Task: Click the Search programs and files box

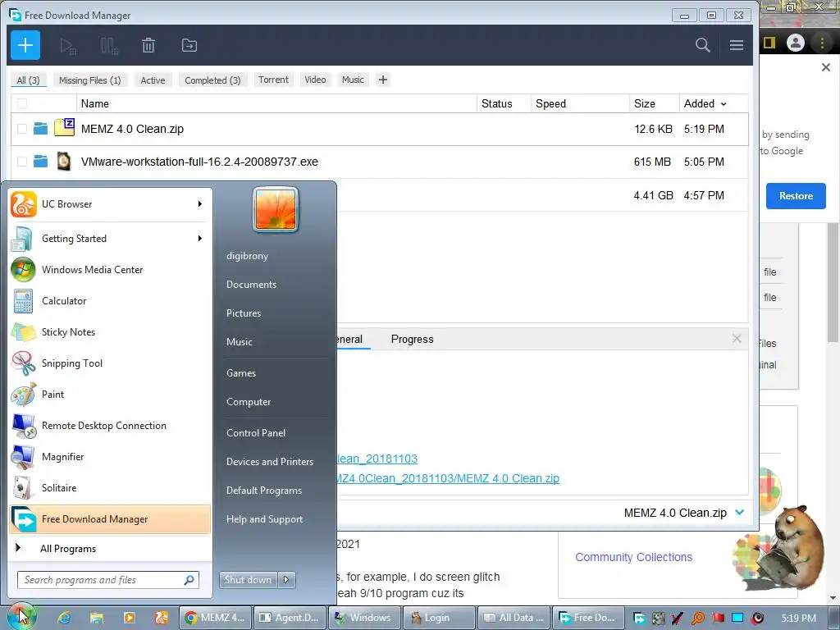Action: tap(107, 580)
